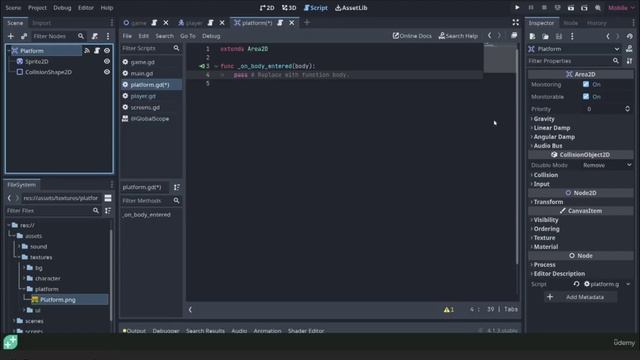Adjust Priority value stepper
640x360 pixels.
[x=627, y=109]
